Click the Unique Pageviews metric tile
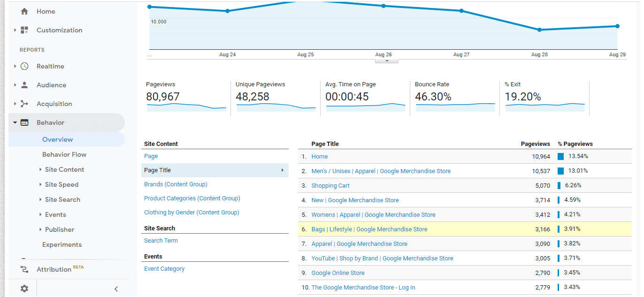The width and height of the screenshot is (644, 297). [x=276, y=98]
